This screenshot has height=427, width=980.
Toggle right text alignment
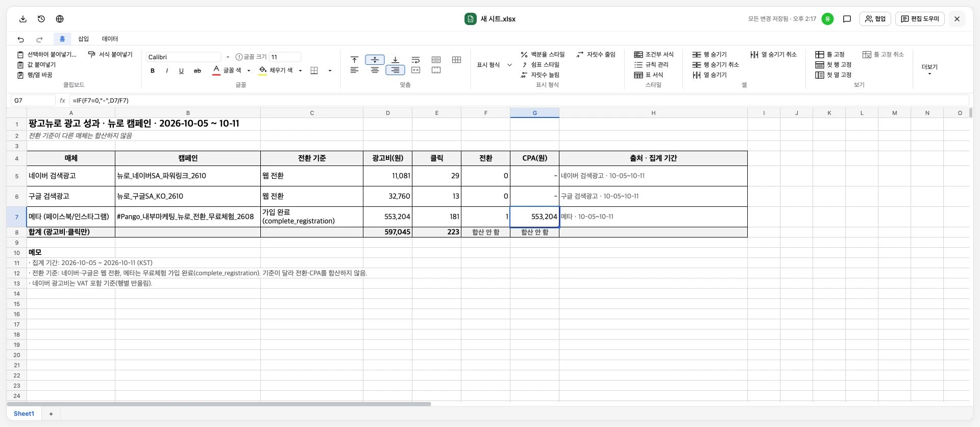click(x=395, y=70)
